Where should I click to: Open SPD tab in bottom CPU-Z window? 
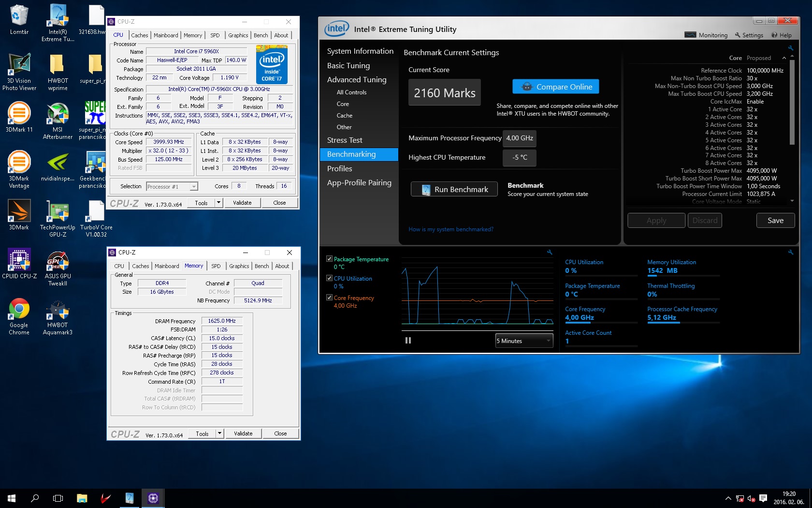pos(216,266)
